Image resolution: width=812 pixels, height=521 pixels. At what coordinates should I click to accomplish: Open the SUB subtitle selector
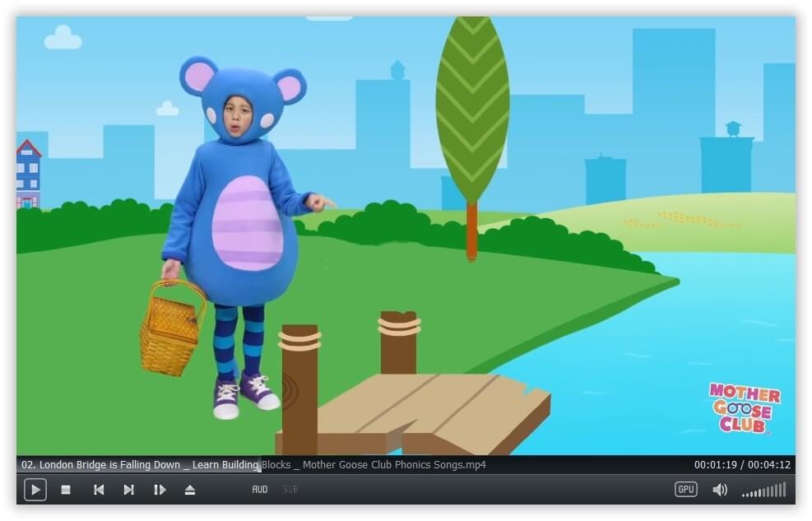(290, 490)
